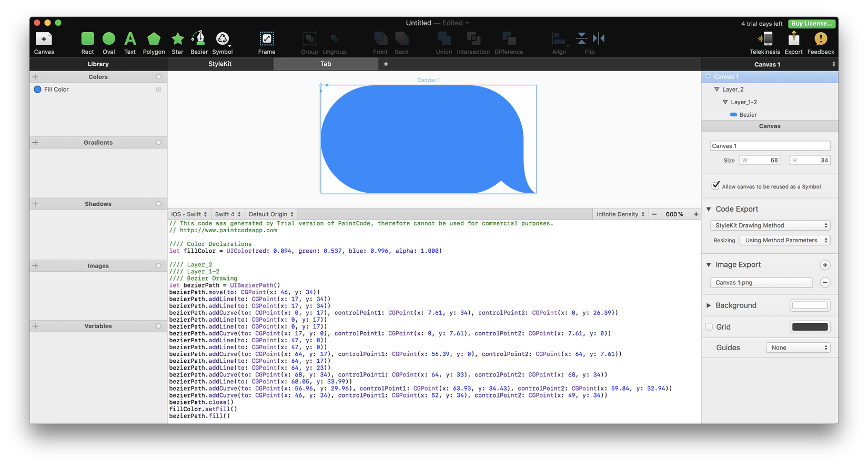This screenshot has height=466, width=868.
Task: Open the Guides dropdown set to None
Action: (798, 348)
